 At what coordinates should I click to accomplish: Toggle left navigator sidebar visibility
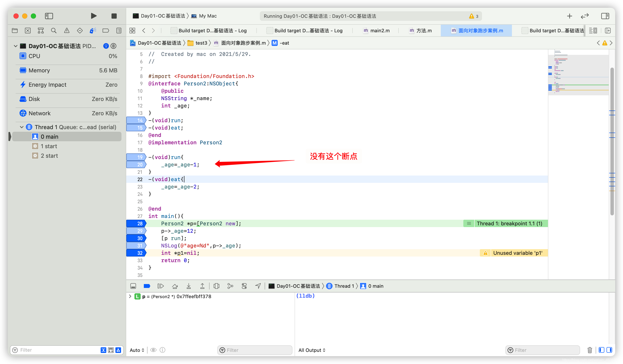[x=49, y=16]
